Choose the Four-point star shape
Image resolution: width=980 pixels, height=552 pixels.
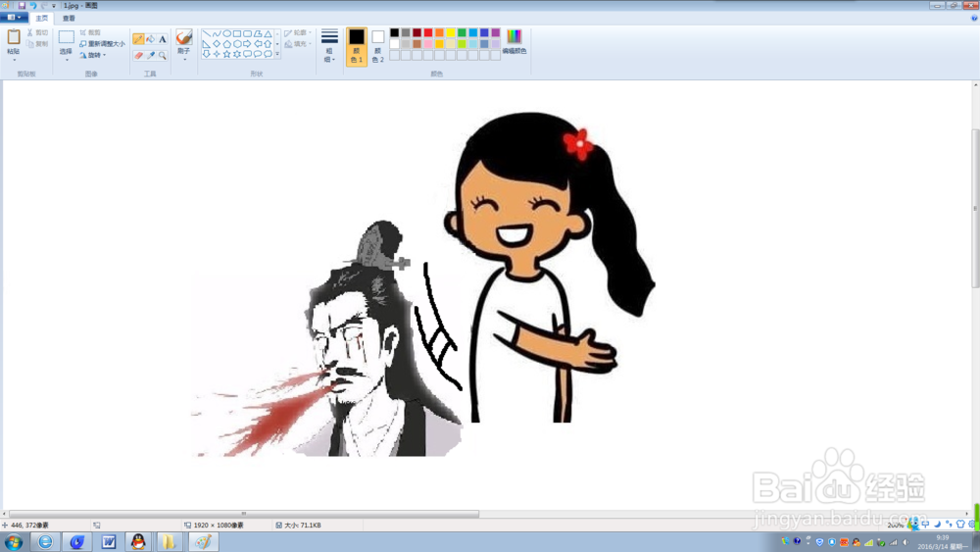(x=217, y=54)
